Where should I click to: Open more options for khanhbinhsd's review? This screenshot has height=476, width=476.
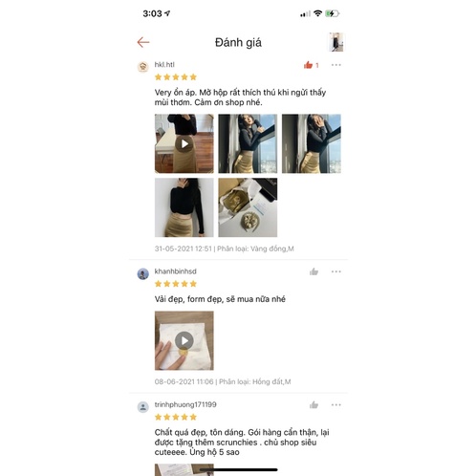tap(336, 271)
